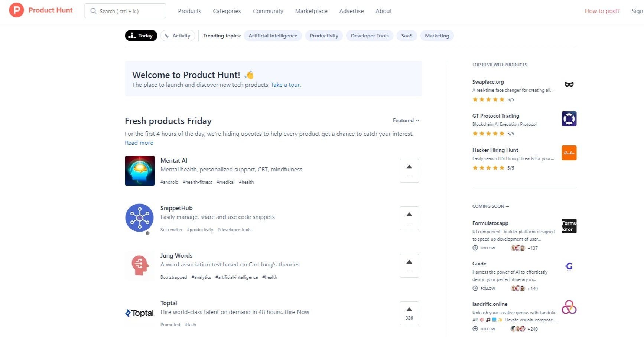644x337 pixels.
Task: Upvote SnippetHub with the arrow button
Action: point(409,218)
